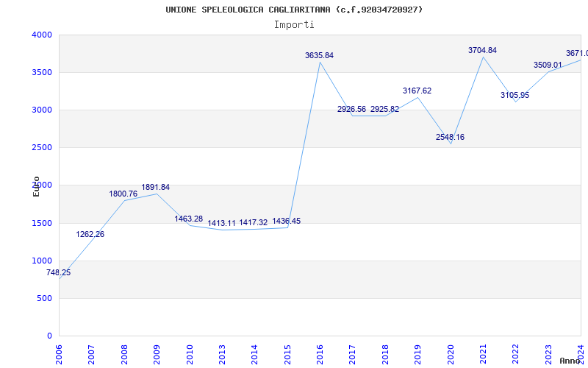Click the Anno axis label
The width and height of the screenshot is (588, 368).
tap(570, 361)
